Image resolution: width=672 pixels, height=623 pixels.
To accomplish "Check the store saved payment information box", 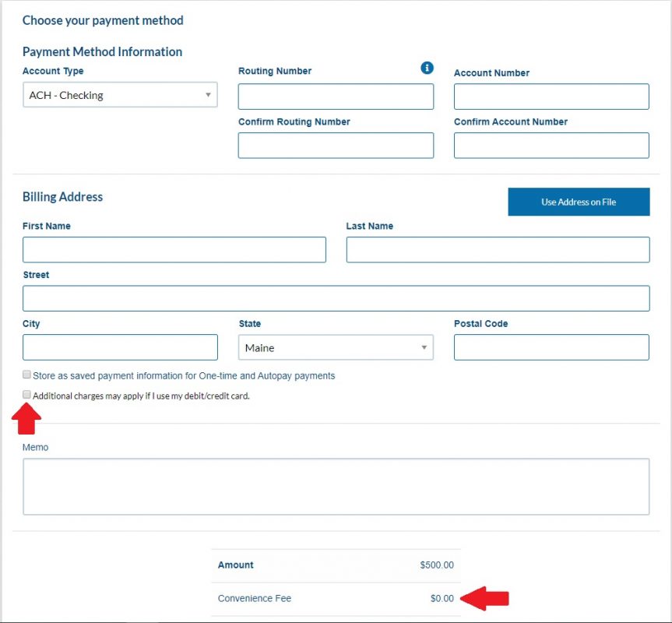I will [x=26, y=375].
